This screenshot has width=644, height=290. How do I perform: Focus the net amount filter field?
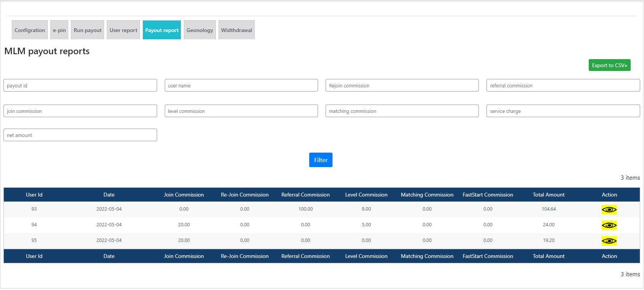coord(80,135)
